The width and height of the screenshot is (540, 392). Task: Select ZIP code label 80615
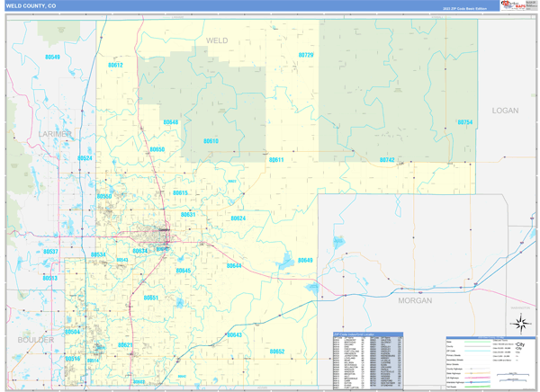(x=181, y=193)
